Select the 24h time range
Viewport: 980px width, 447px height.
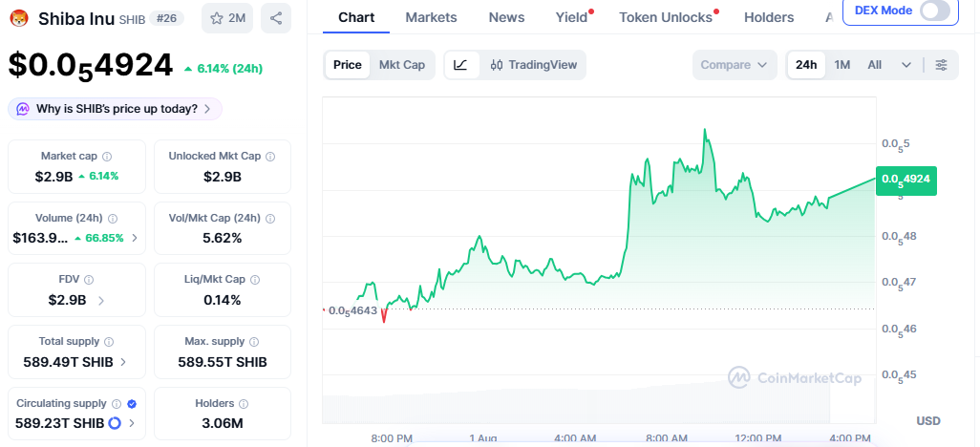[806, 65]
